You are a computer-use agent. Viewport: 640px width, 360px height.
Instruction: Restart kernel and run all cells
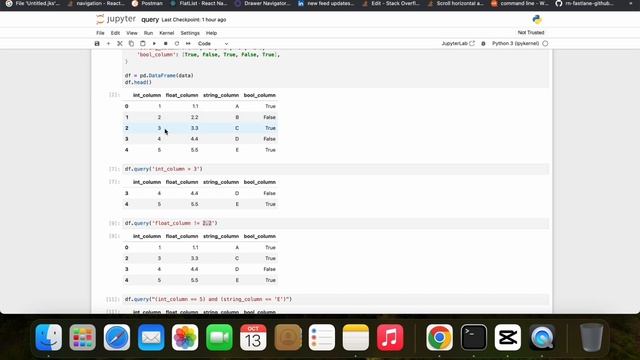coord(188,44)
